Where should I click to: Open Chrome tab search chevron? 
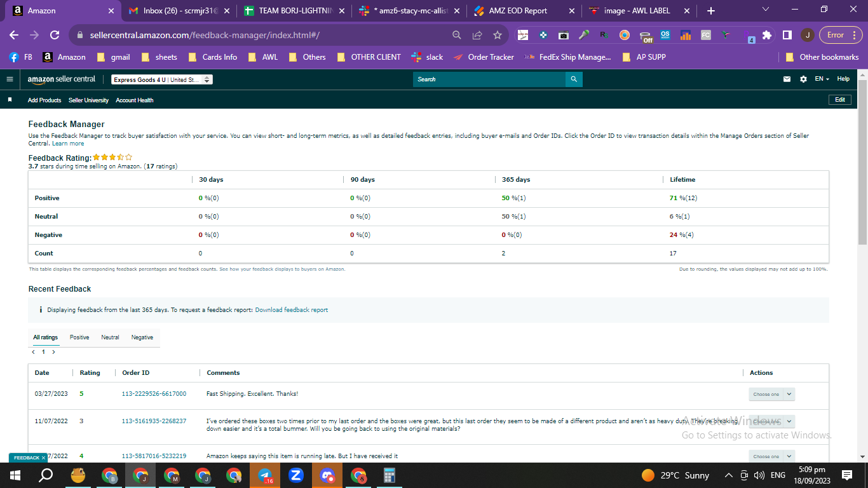pos(765,10)
